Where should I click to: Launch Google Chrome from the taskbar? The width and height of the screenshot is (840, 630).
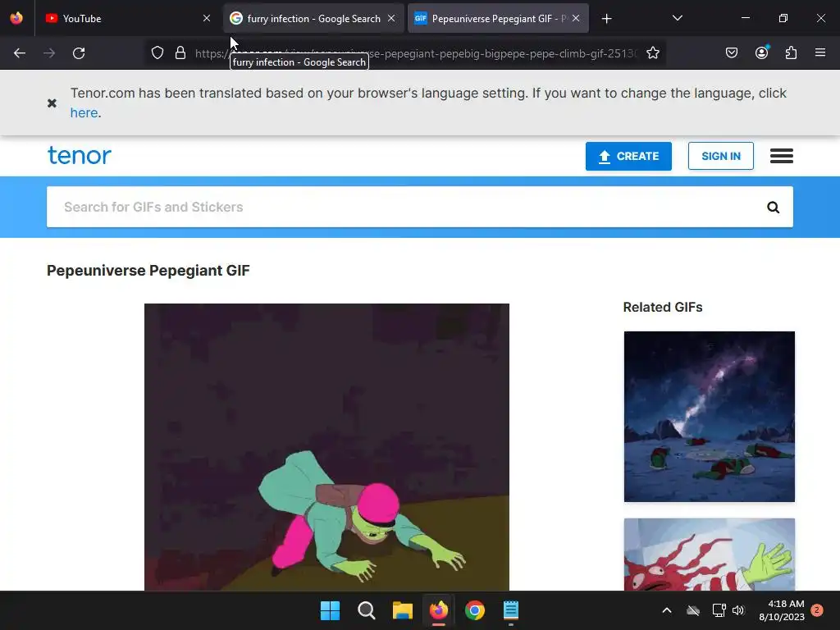point(475,610)
